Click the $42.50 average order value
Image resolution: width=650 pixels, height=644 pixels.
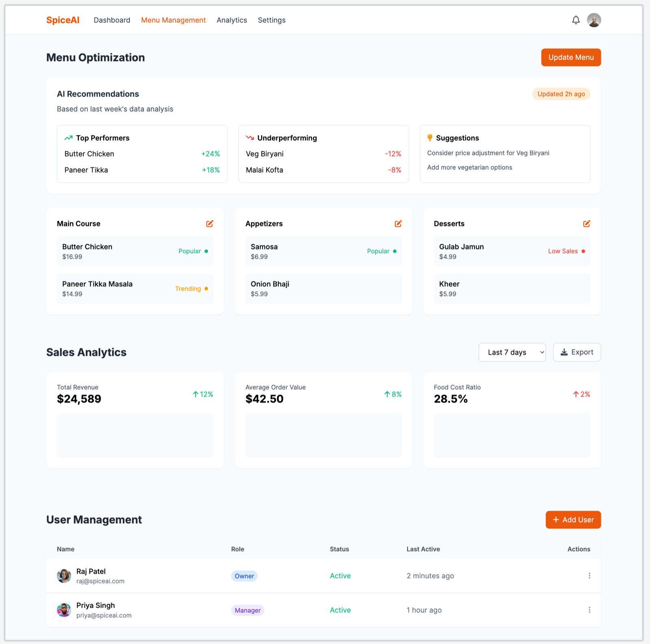coord(264,399)
